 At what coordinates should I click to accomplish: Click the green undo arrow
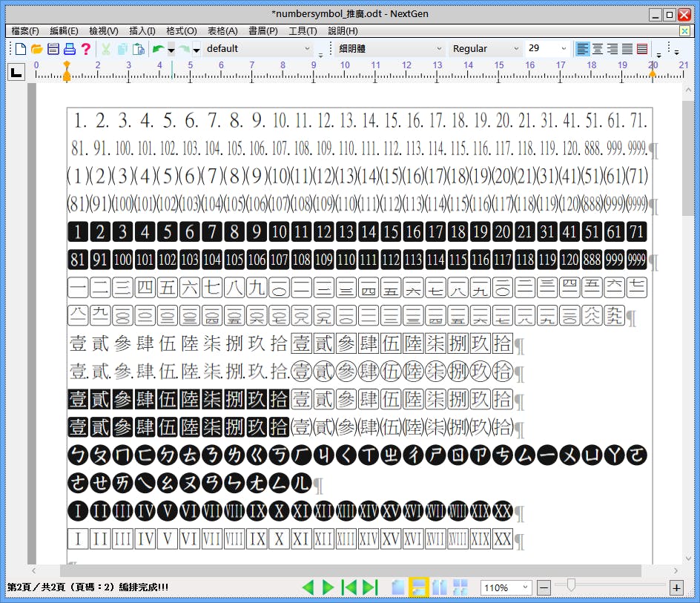point(157,50)
